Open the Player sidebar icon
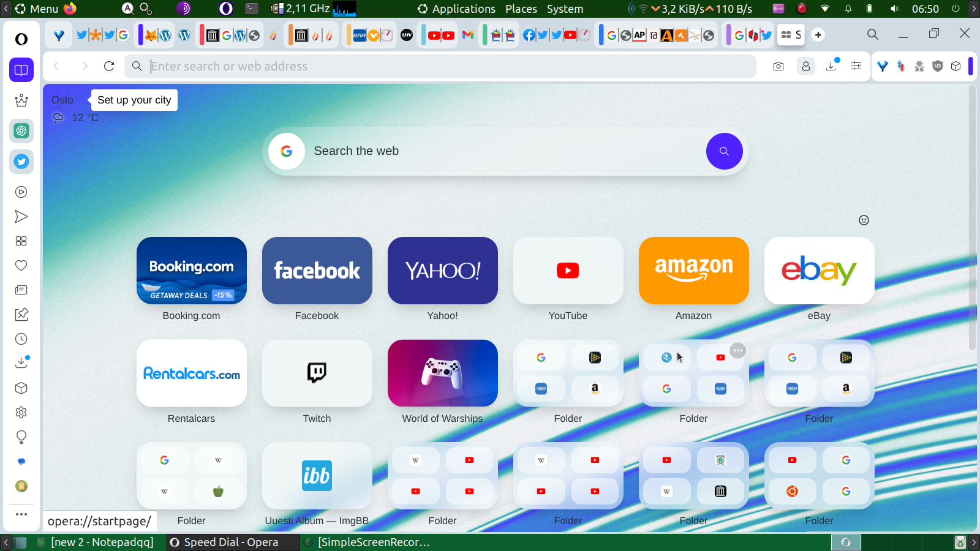Image resolution: width=980 pixels, height=551 pixels. [x=21, y=192]
